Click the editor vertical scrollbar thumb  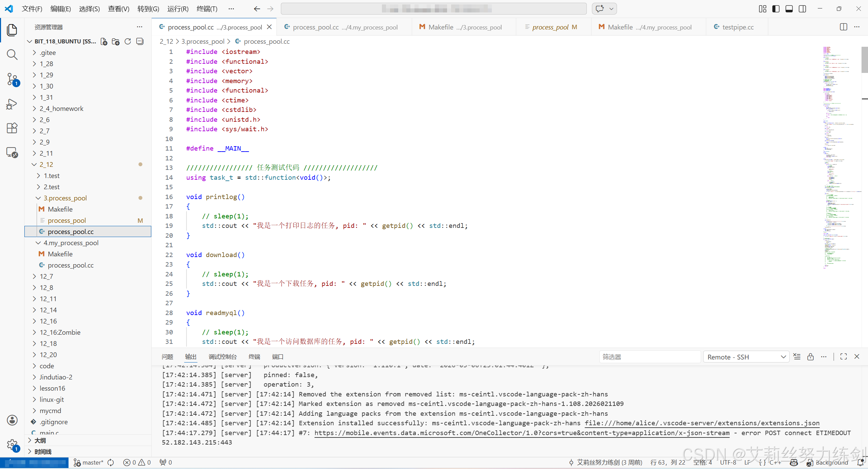tap(864, 59)
